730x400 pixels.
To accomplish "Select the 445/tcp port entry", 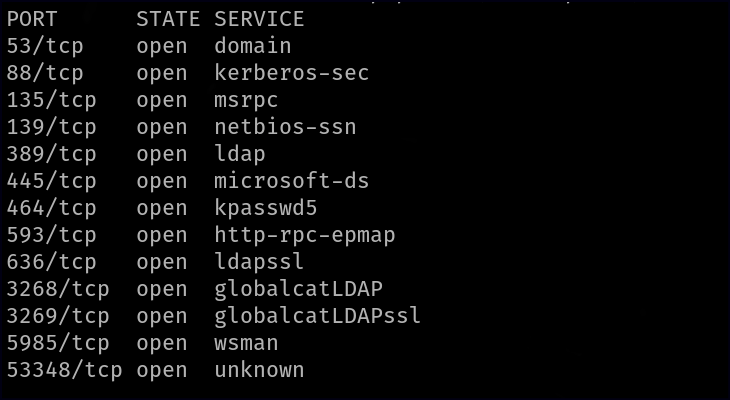I will point(51,181).
